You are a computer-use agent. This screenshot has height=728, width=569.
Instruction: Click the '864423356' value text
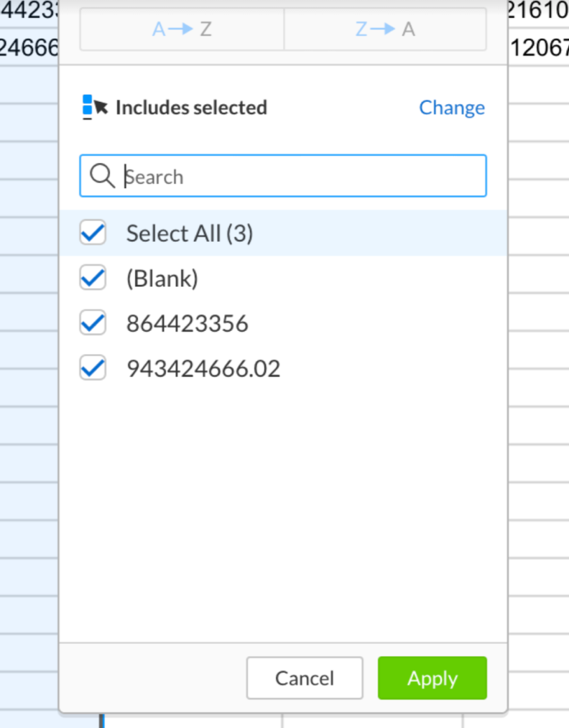188,324
